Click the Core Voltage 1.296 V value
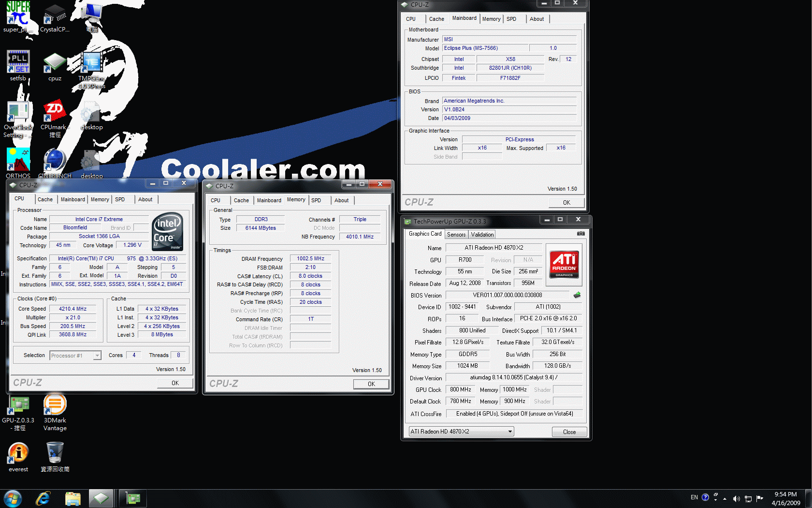Viewport: 812px width, 508px height. (132, 245)
